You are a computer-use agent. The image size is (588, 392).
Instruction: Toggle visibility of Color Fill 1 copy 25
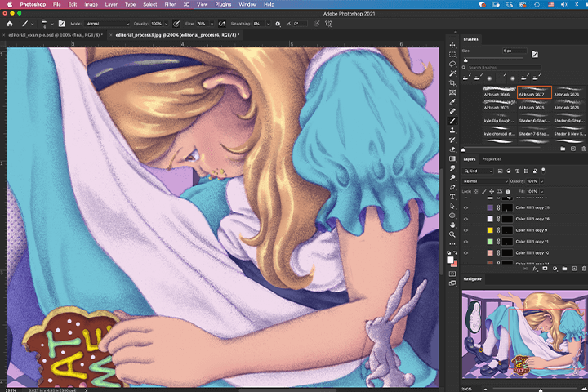(x=465, y=207)
